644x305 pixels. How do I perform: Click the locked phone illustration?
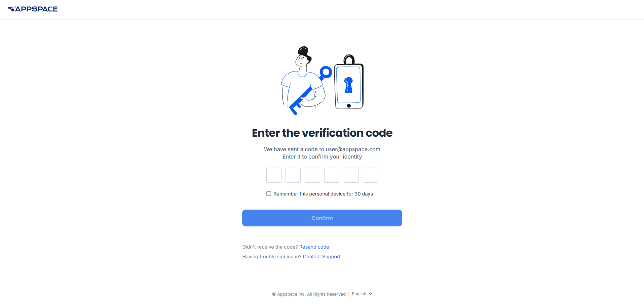349,82
